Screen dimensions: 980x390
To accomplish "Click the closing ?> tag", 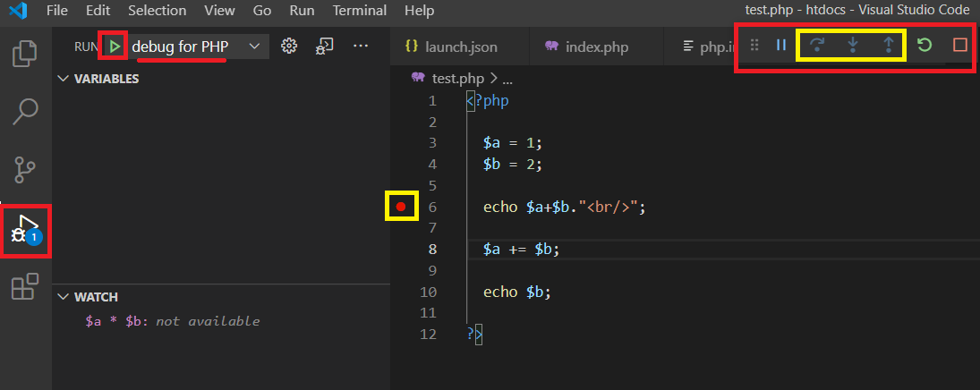I will (475, 335).
